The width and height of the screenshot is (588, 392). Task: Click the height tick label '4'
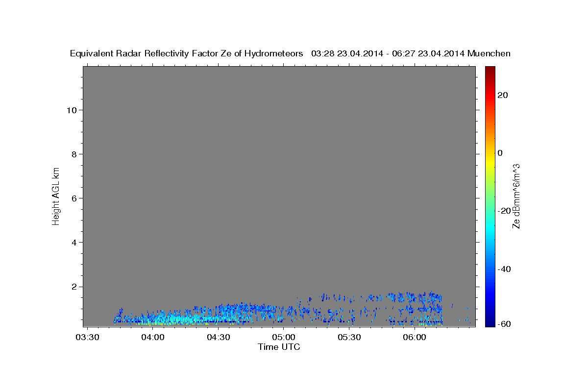pyautogui.click(x=73, y=242)
